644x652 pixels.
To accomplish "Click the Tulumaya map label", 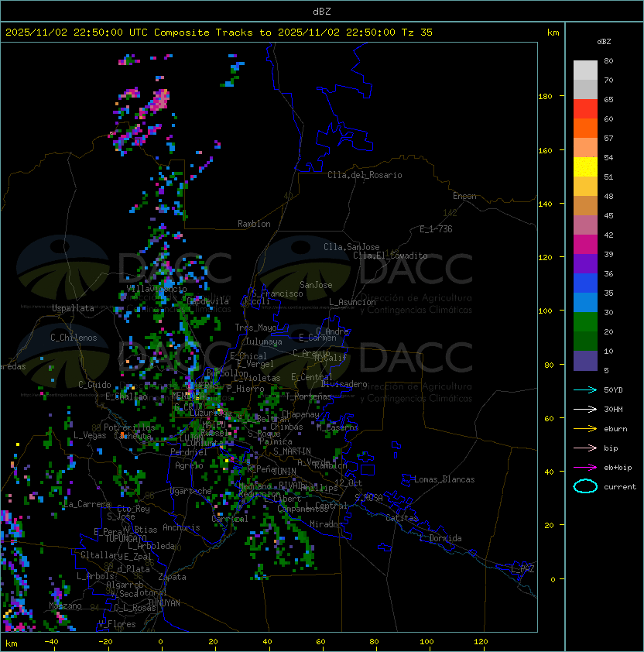I will click(x=264, y=341).
